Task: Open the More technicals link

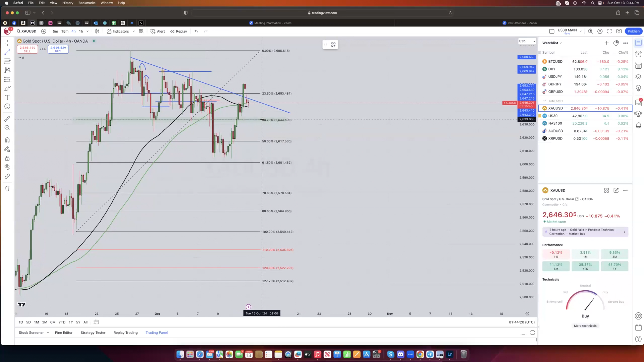Action: pyautogui.click(x=585, y=326)
